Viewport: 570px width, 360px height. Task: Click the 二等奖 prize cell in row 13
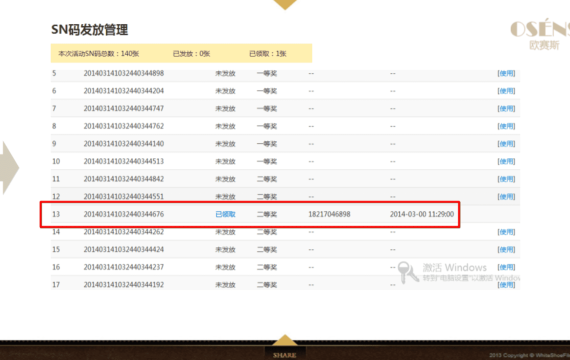tap(267, 214)
